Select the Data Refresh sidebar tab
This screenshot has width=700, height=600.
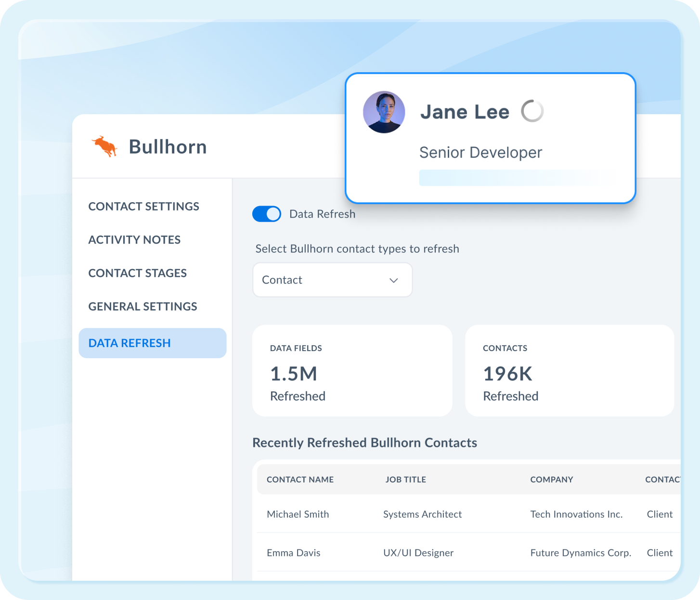tap(153, 343)
